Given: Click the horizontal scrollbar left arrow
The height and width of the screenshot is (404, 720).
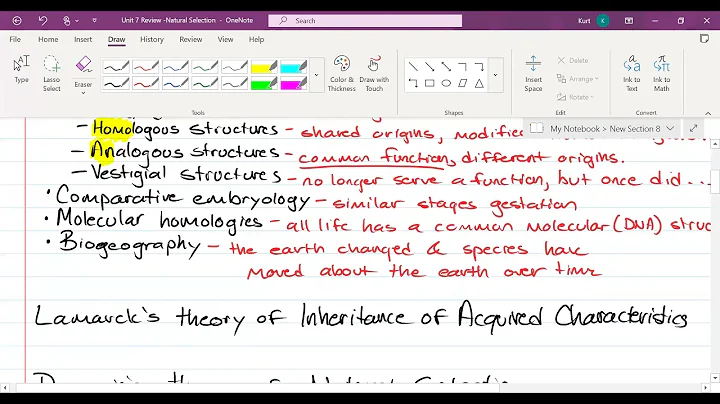Looking at the screenshot, I should click(5, 388).
